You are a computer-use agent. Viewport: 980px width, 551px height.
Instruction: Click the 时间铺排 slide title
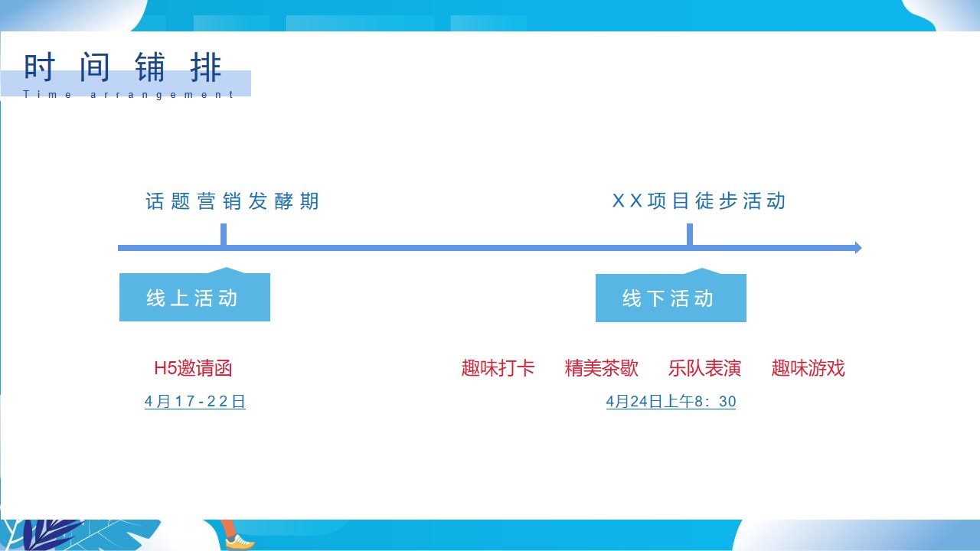coord(123,67)
